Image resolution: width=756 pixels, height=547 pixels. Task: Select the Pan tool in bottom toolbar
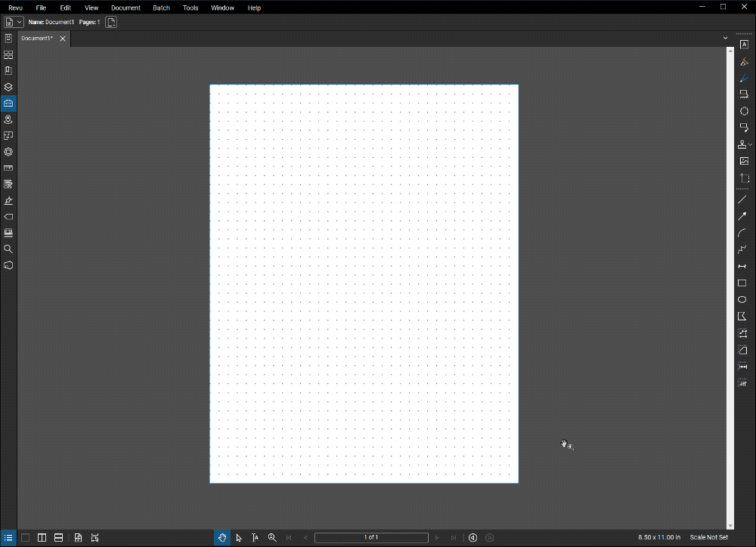(x=222, y=537)
